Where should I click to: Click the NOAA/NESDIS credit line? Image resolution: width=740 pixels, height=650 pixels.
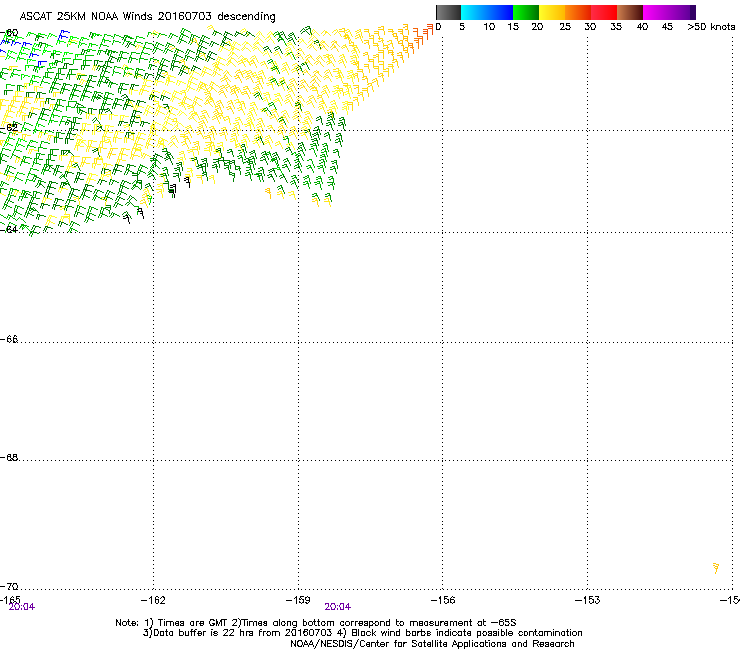(x=432, y=644)
